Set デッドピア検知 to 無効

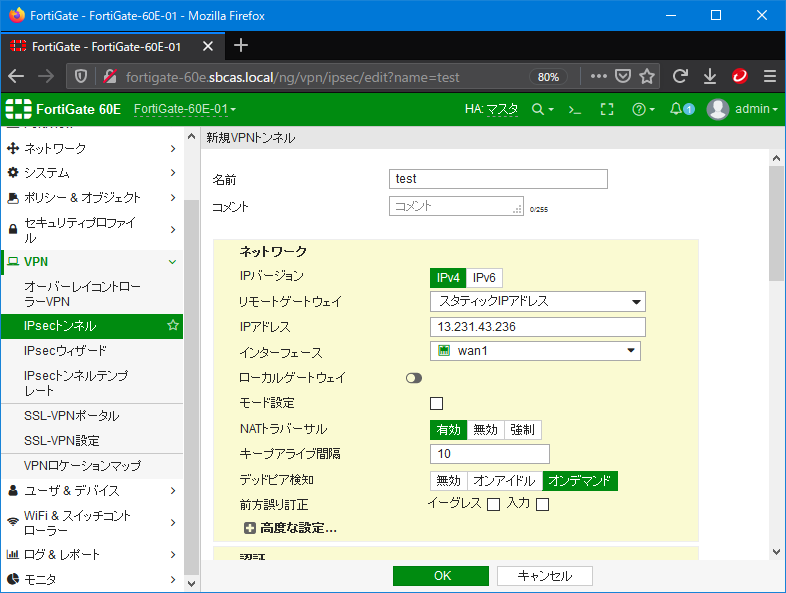pos(449,481)
